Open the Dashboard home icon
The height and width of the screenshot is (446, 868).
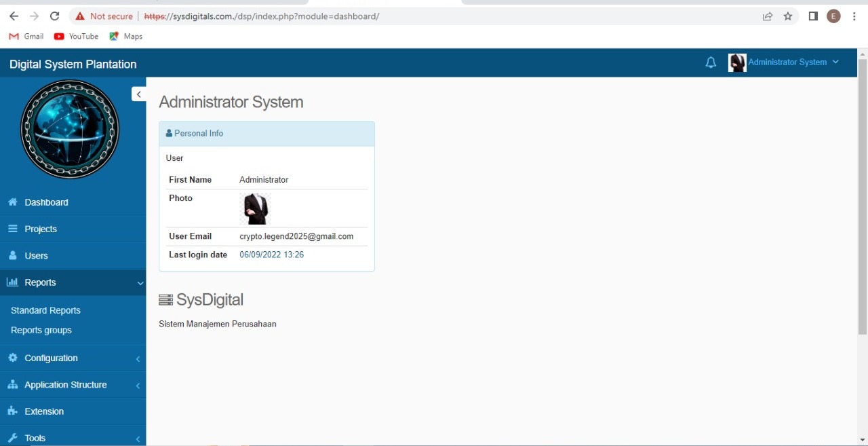[x=12, y=202]
